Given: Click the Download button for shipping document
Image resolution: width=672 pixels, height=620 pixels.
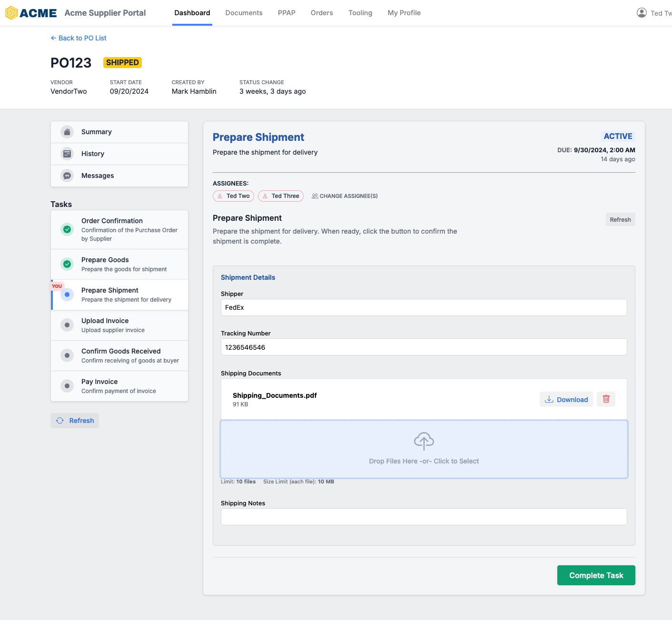Looking at the screenshot, I should click(566, 399).
